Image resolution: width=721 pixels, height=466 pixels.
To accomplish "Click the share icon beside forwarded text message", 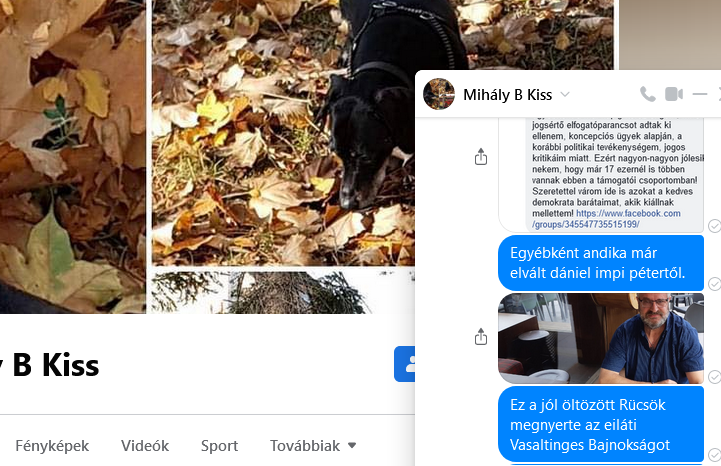I will coord(481,156).
